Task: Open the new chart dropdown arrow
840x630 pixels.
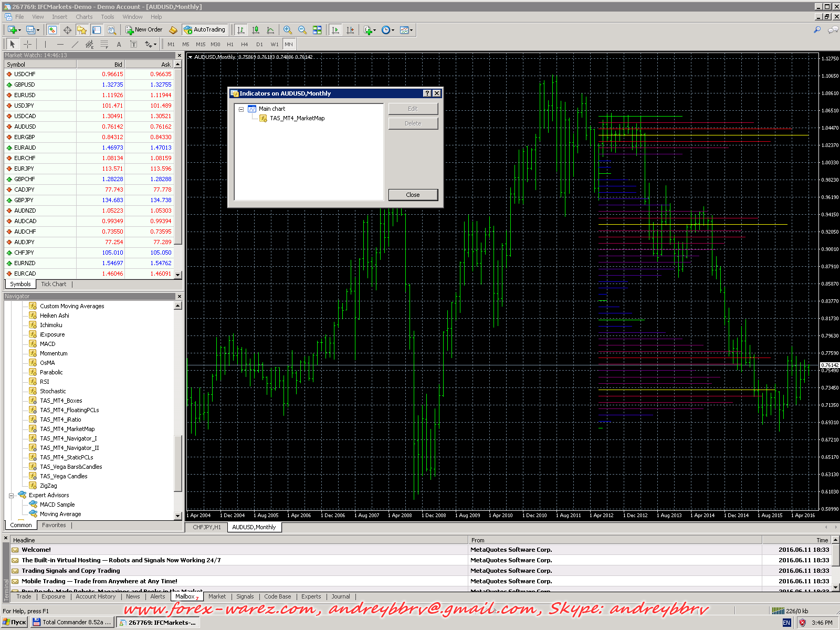Action: point(19,30)
